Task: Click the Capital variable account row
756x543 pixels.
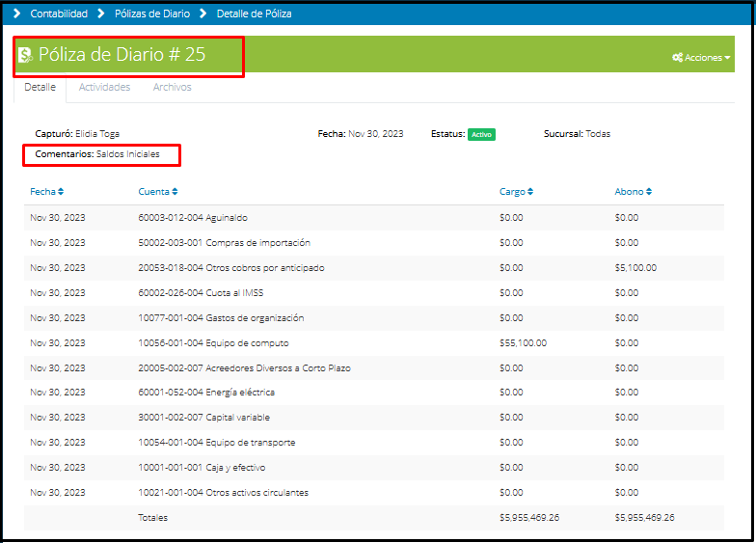Action: [x=203, y=418]
